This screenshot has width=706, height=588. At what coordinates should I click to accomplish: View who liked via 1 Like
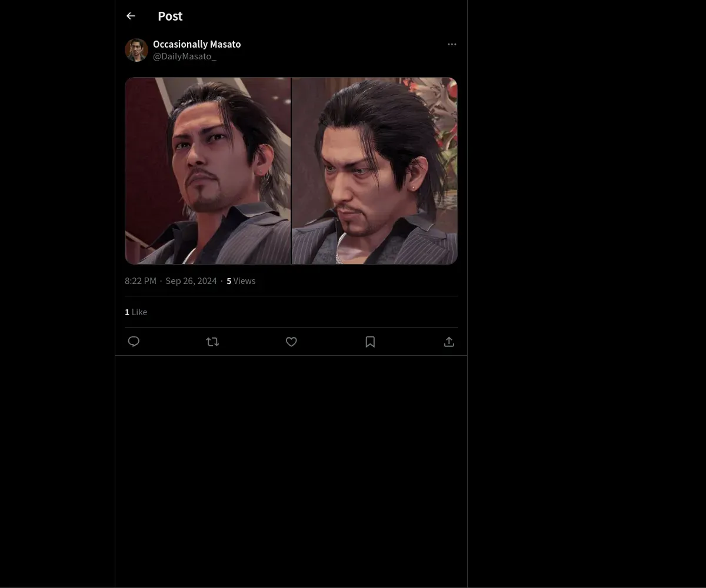tap(136, 312)
